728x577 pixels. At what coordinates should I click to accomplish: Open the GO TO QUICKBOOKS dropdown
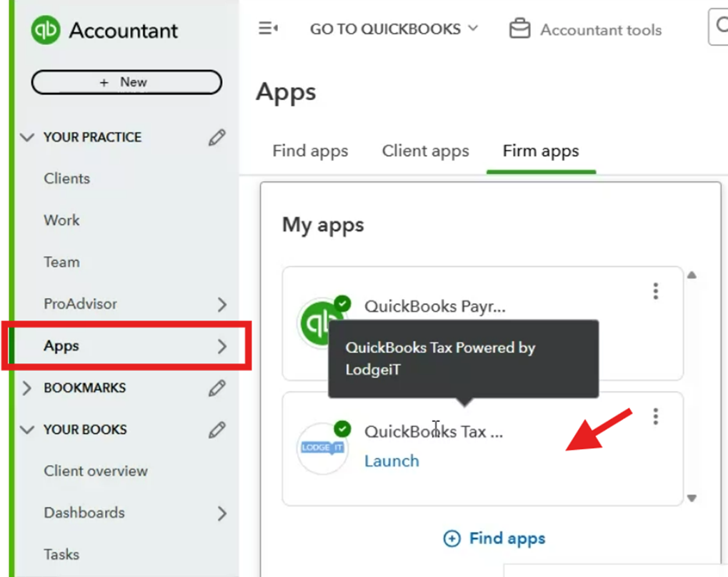tap(394, 29)
